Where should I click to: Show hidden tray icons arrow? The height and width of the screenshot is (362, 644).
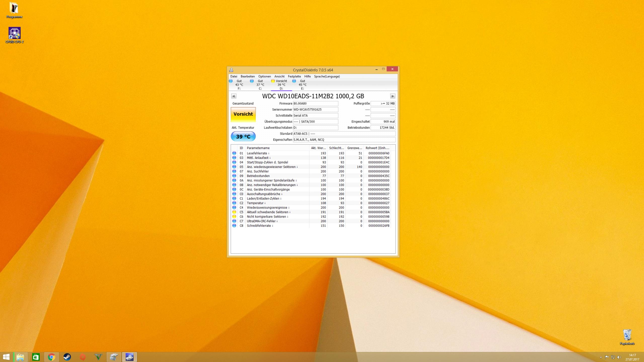pyautogui.click(x=601, y=357)
